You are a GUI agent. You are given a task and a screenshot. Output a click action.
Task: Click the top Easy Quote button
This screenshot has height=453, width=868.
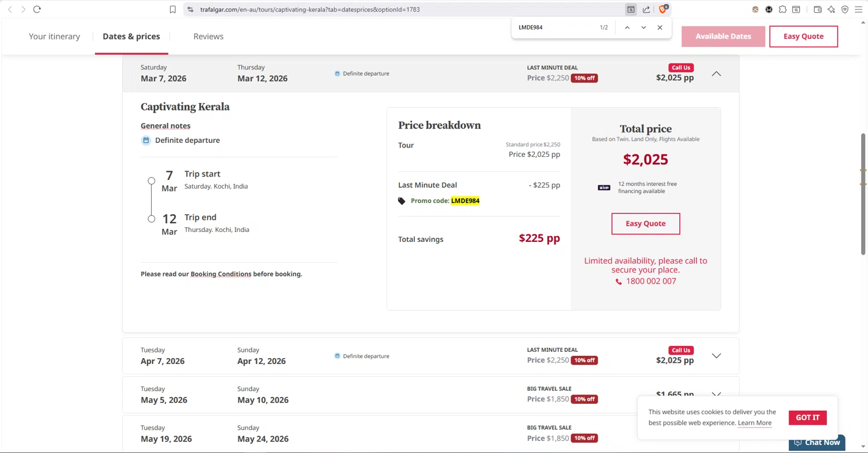[x=803, y=36]
